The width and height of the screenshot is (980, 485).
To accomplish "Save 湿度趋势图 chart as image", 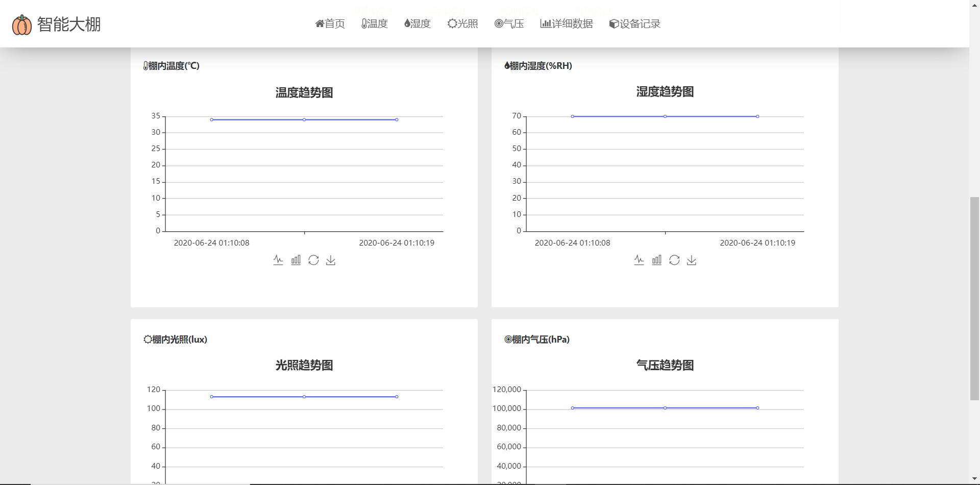I will 692,260.
